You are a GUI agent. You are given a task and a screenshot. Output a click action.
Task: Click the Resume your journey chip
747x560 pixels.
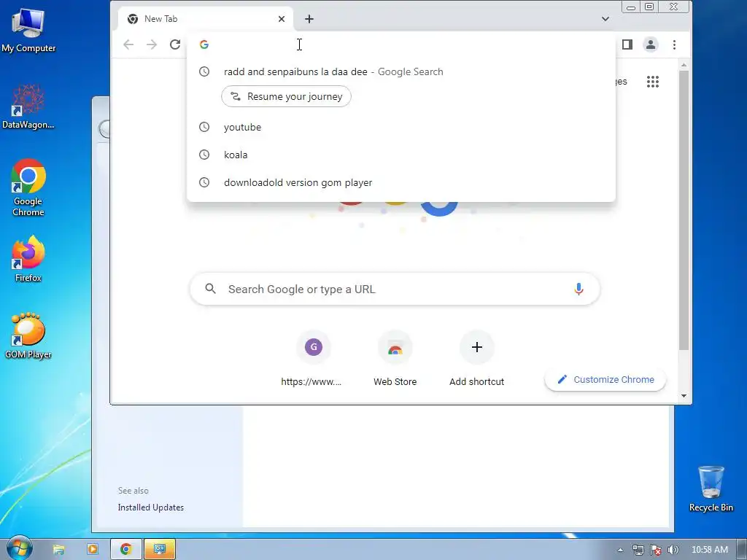click(286, 96)
